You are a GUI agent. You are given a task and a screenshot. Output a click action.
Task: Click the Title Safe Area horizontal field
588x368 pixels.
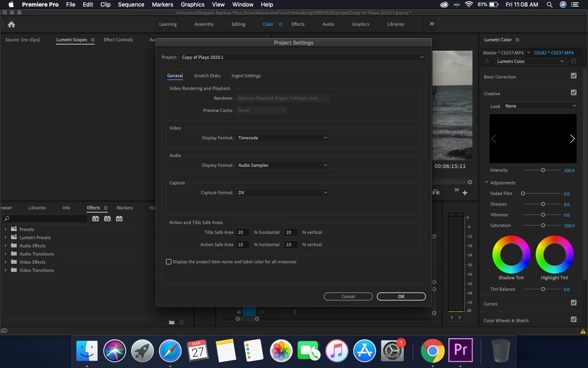[243, 233]
